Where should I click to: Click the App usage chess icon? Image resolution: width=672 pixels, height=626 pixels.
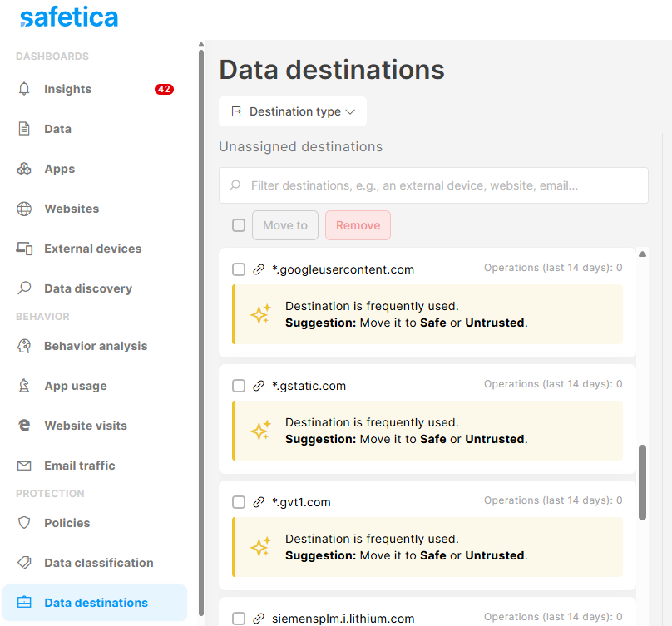(x=24, y=386)
